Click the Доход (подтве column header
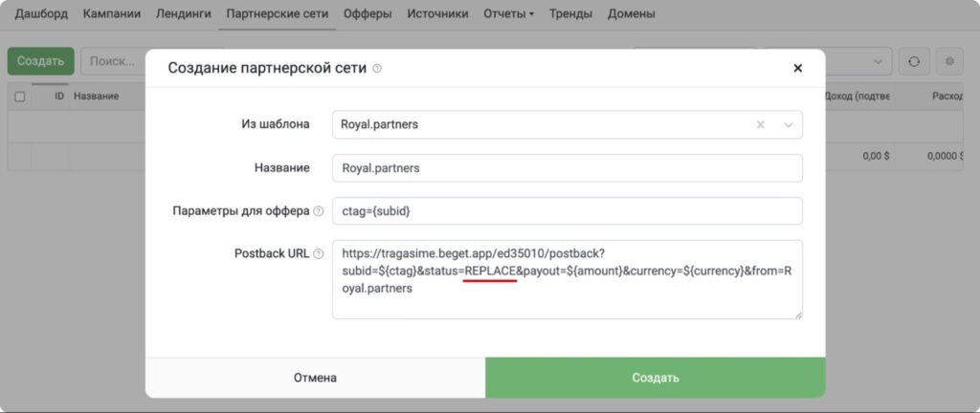Image resolution: width=980 pixels, height=413 pixels. (858, 96)
